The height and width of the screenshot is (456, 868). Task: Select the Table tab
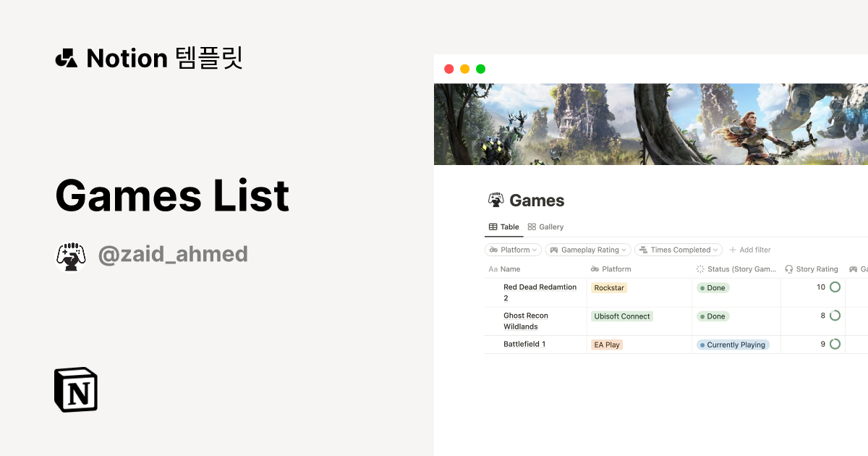(x=503, y=227)
